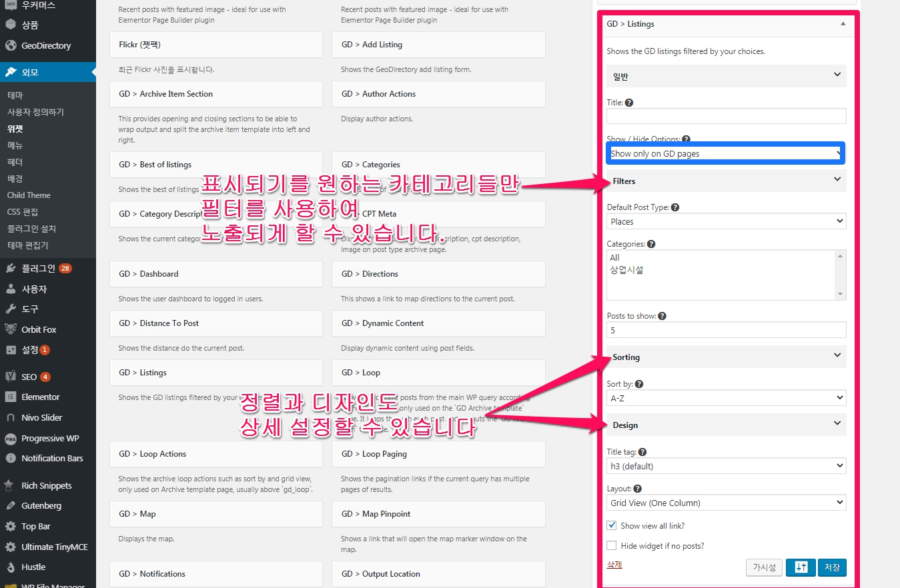Click the Plugins (플러그인) plug icon

pos(10,269)
